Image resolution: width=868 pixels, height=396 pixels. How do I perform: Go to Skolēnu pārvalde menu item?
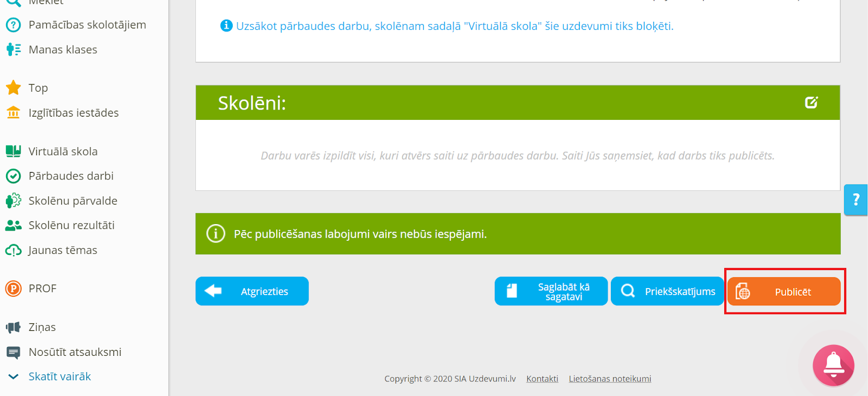(61, 201)
